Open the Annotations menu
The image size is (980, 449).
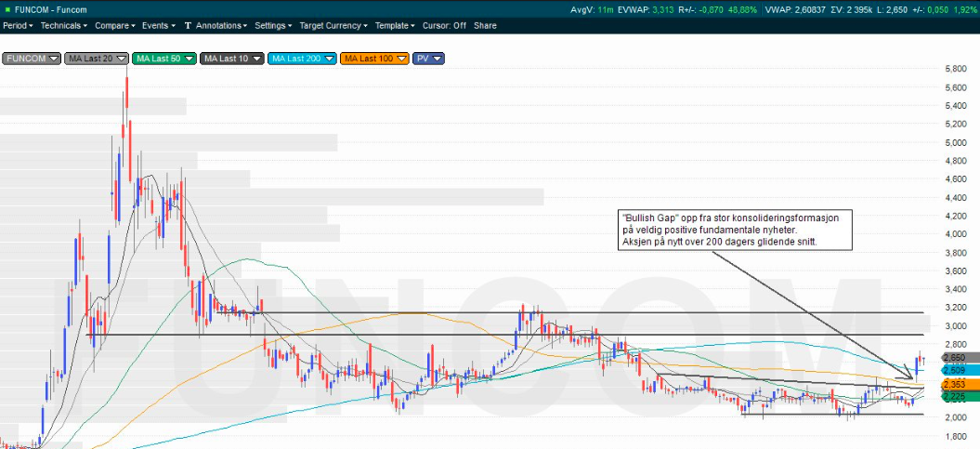(x=221, y=26)
